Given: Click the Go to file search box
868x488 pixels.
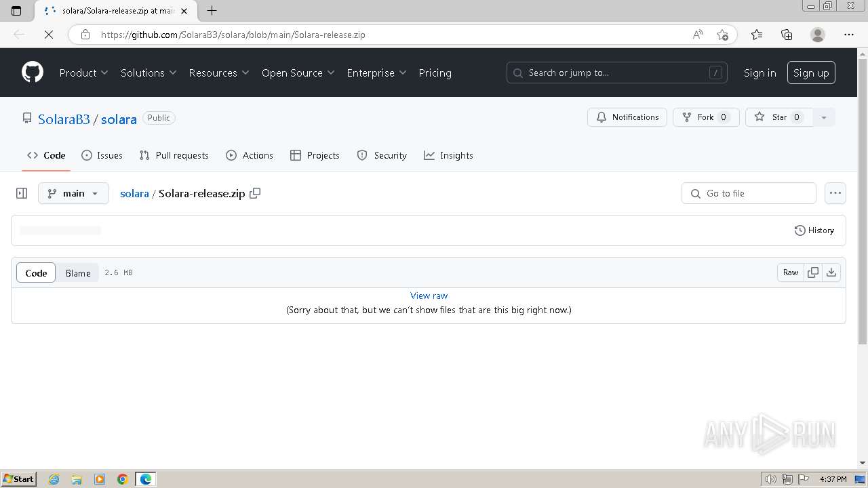Looking at the screenshot, I should coord(749,193).
